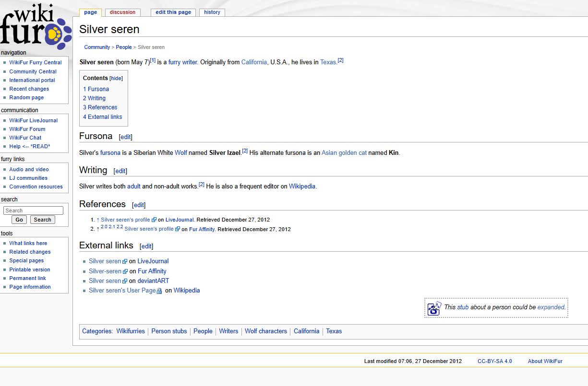
Task: Edit the References section
Action: (x=139, y=205)
